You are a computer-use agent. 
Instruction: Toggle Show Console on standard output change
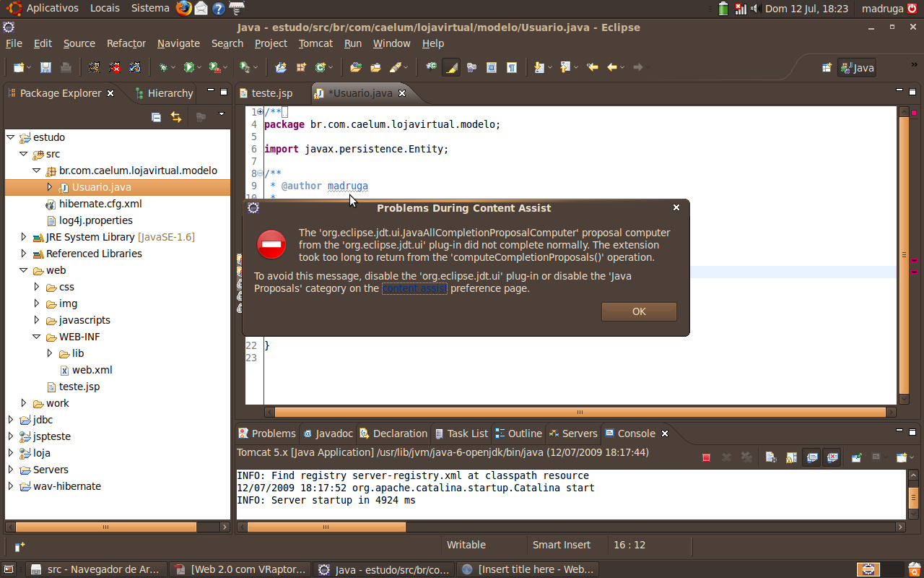[812, 457]
